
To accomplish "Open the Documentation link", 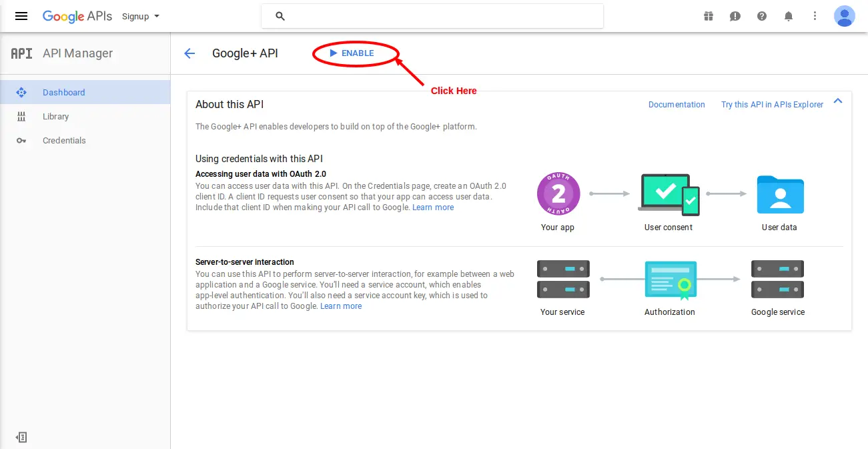I will click(x=677, y=105).
